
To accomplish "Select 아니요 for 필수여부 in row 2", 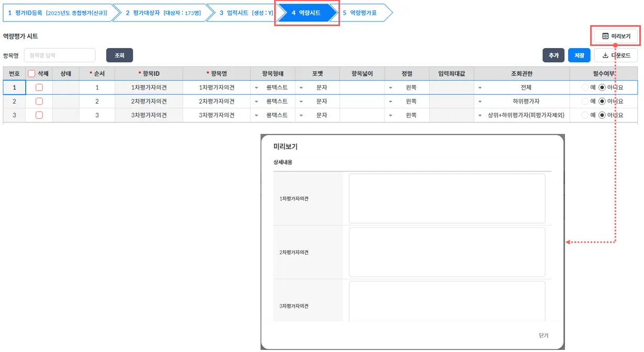I will [602, 101].
